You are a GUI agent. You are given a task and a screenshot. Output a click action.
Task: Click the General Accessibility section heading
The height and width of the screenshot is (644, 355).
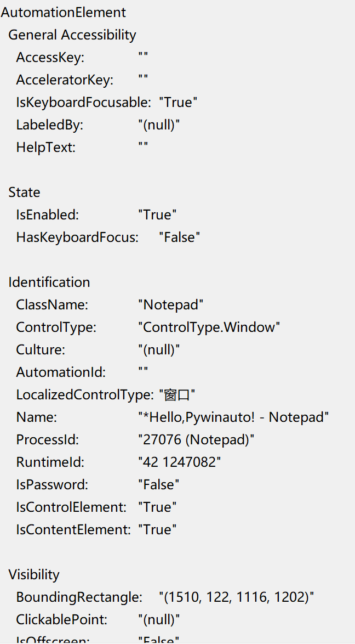pos(72,35)
